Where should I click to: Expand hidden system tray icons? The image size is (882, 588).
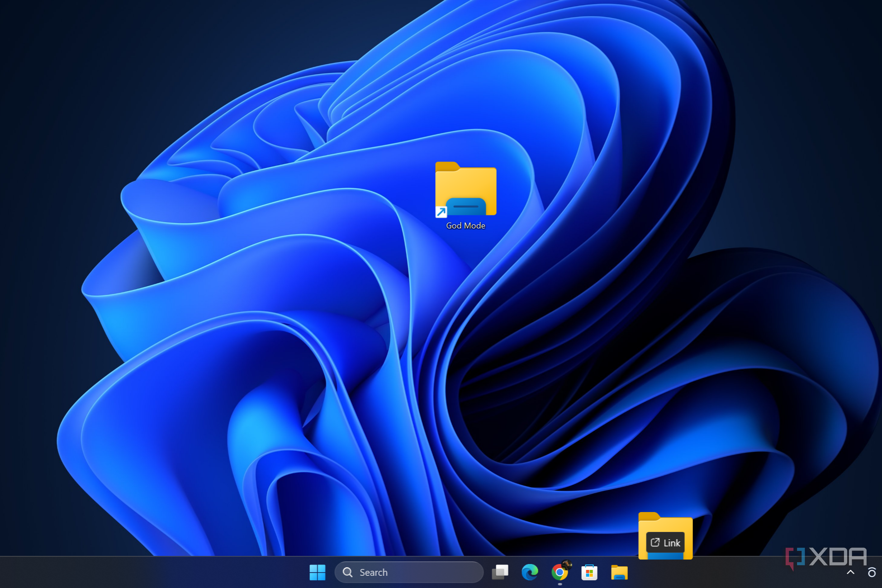[x=850, y=572]
